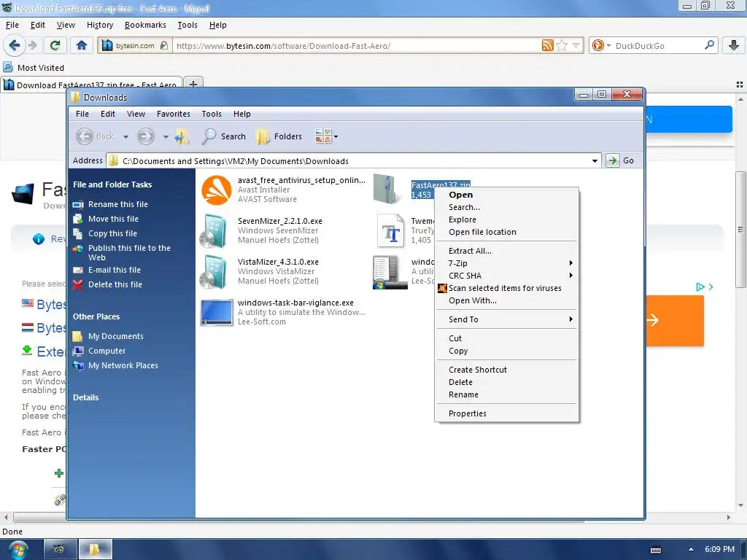747x560 pixels.
Task: Open My Documents in Other Places
Action: (115, 336)
